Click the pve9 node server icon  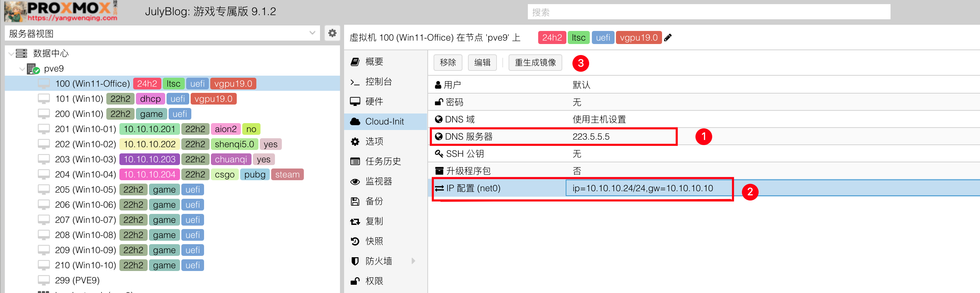33,69
